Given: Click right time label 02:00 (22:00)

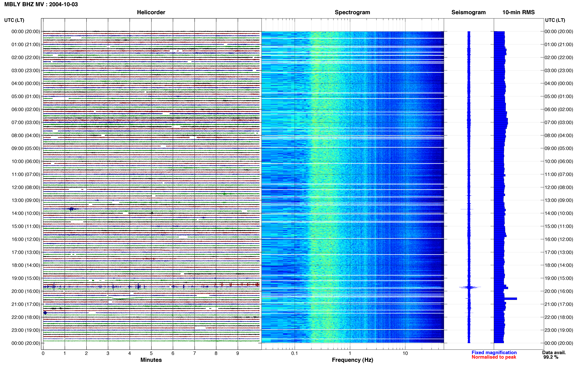Looking at the screenshot, I should tap(559, 57).
